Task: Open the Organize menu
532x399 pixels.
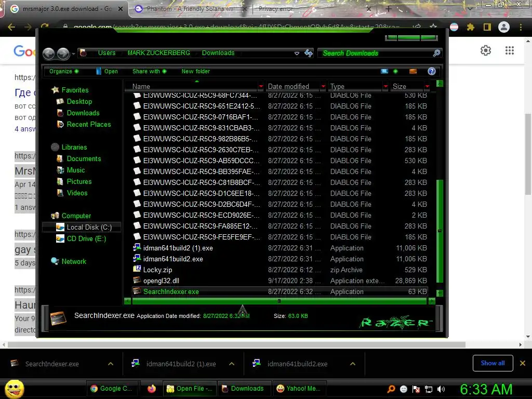Action: [64, 71]
